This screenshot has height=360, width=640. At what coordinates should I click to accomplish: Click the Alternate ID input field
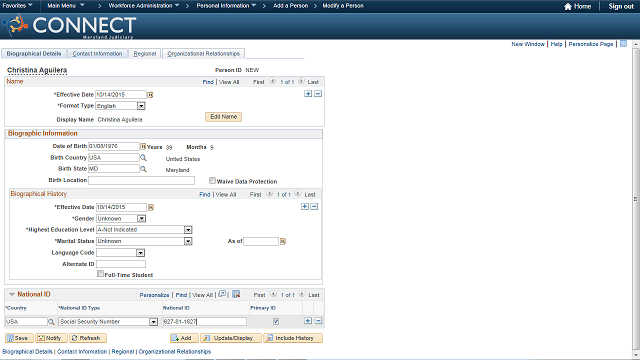pos(121,264)
